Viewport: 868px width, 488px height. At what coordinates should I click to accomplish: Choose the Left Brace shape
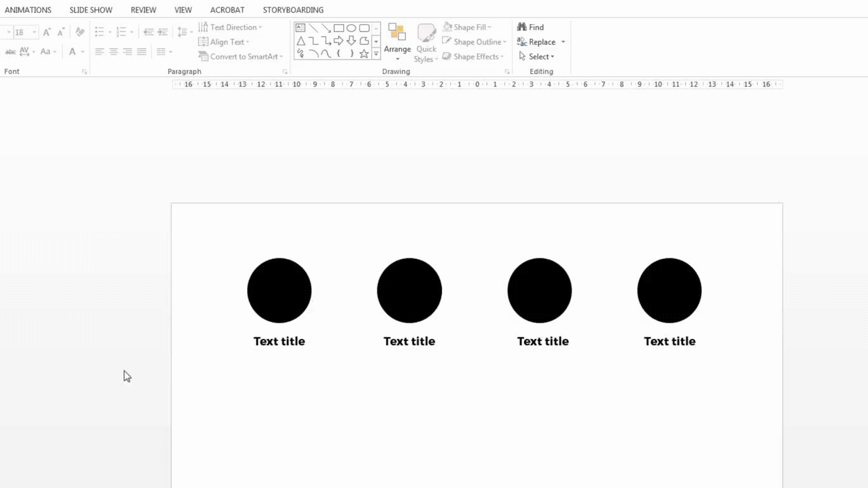tap(339, 53)
